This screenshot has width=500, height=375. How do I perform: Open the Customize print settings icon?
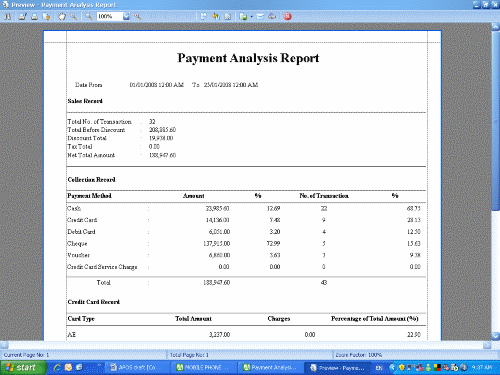coord(22,16)
